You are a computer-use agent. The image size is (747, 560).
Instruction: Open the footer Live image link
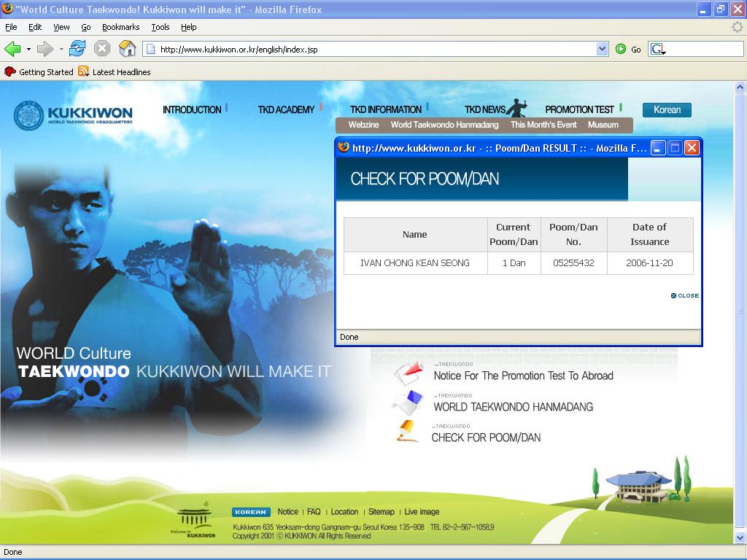pyautogui.click(x=422, y=511)
